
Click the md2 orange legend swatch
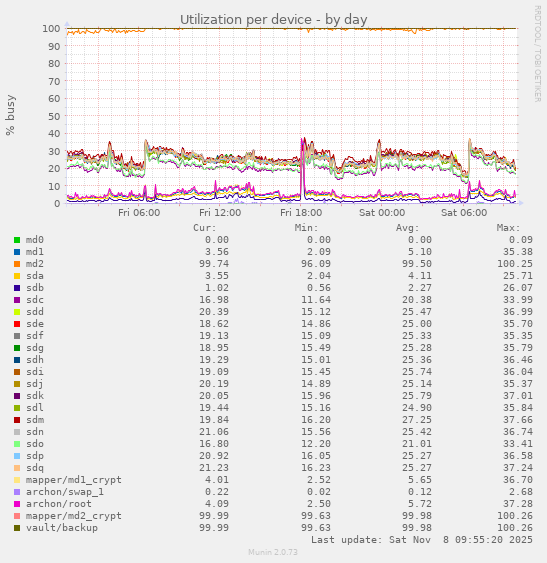click(17, 264)
